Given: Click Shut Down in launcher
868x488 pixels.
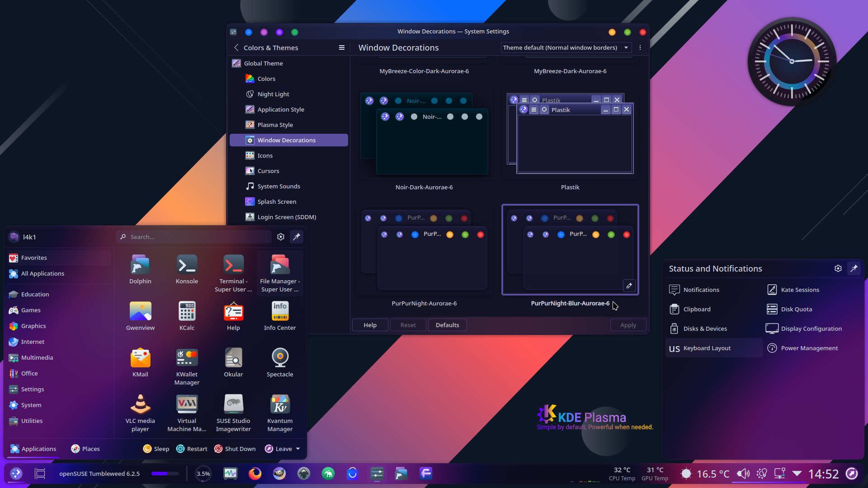Looking at the screenshot, I should [235, 449].
